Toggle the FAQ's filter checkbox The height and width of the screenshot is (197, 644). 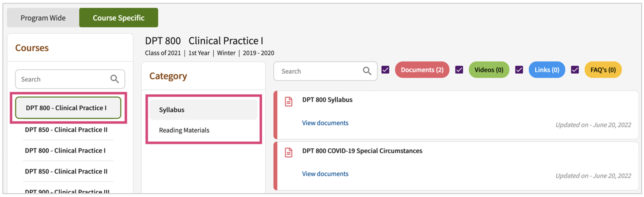575,70
